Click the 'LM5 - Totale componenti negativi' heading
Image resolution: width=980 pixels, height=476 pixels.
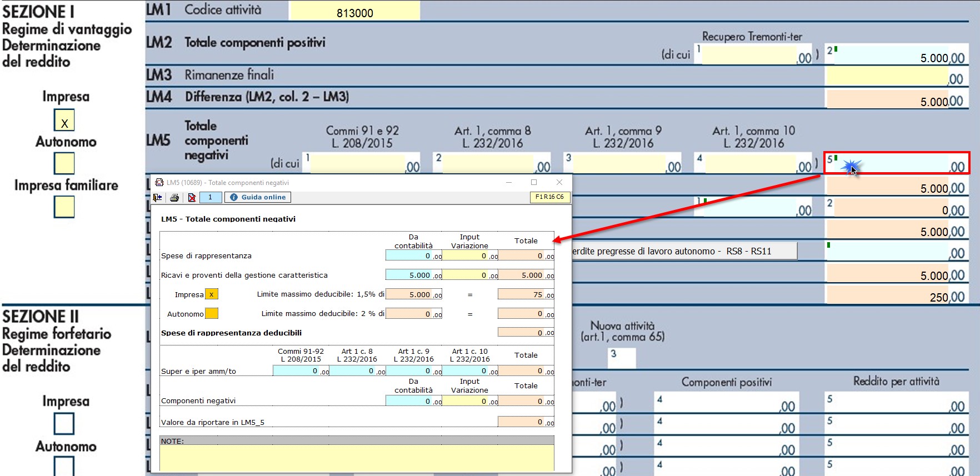(228, 219)
